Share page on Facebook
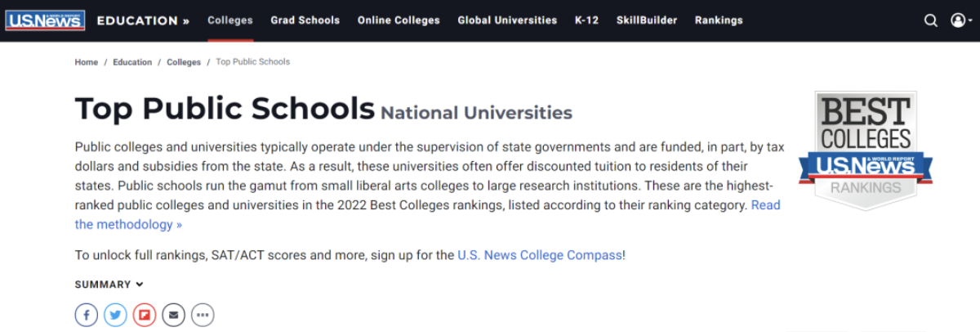 87,314
